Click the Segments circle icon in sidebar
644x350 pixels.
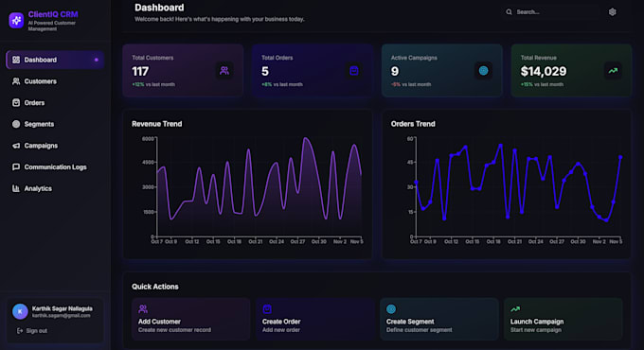[x=16, y=124]
